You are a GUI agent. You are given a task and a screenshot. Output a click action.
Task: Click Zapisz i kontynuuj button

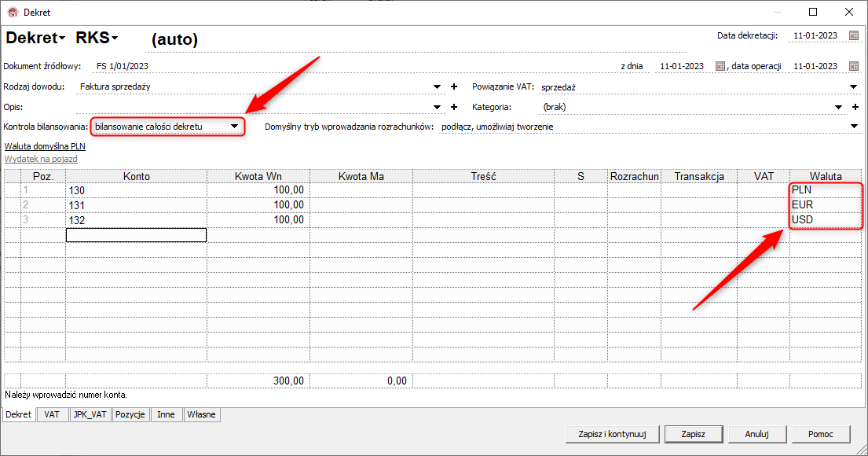[x=612, y=434]
